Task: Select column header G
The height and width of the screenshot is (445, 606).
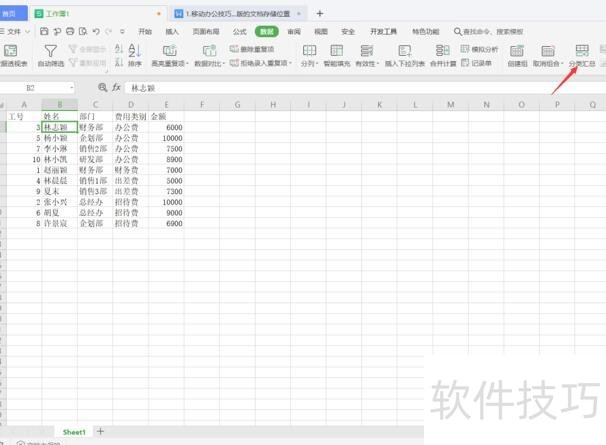Action: (237, 104)
